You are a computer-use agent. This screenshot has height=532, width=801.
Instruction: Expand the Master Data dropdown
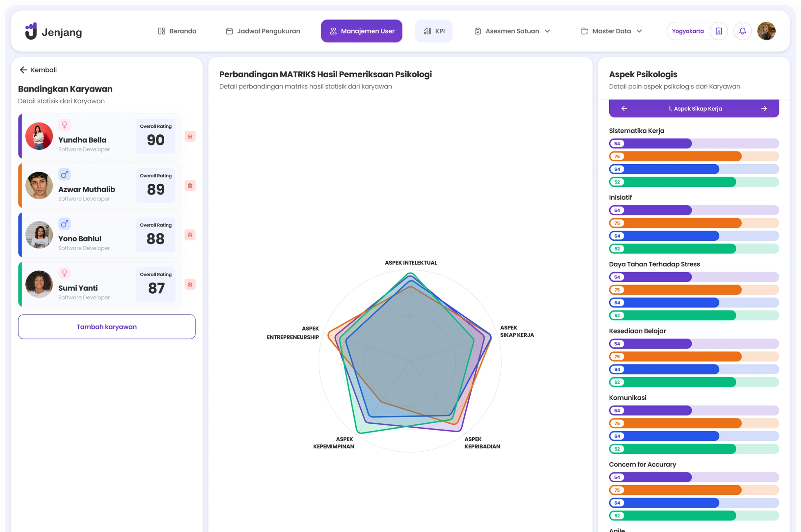pyautogui.click(x=611, y=31)
